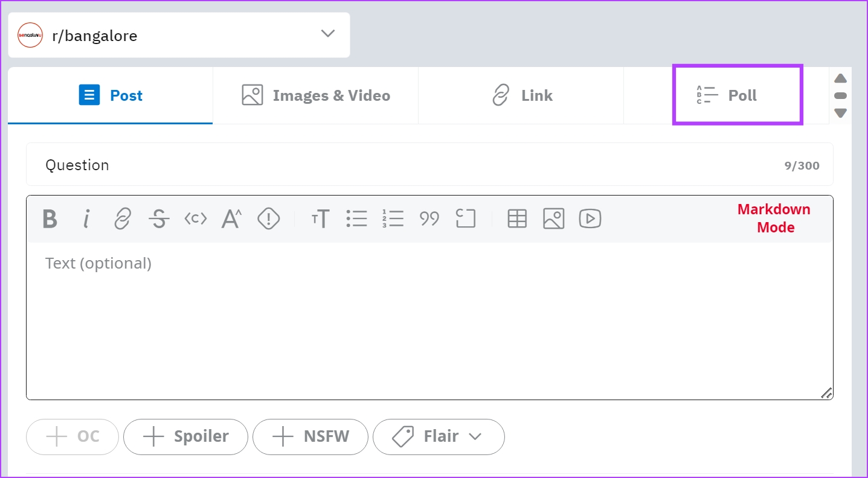Switch to Markdown Mode
Screen dimensions: 868x478
(x=774, y=218)
